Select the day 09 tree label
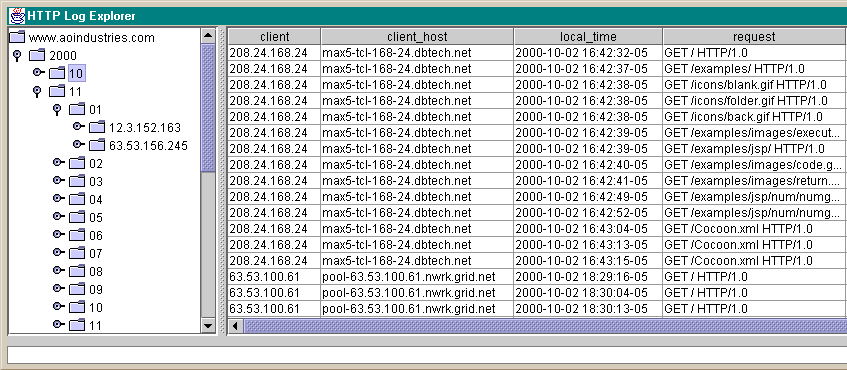Screen dimensions: 847x370 tap(96, 290)
